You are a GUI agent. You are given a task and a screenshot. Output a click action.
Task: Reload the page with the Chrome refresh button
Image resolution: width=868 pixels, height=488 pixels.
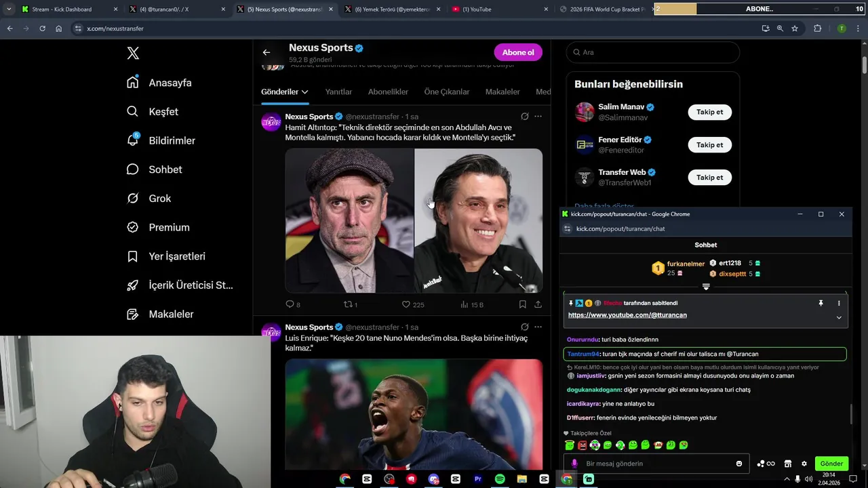click(x=42, y=28)
